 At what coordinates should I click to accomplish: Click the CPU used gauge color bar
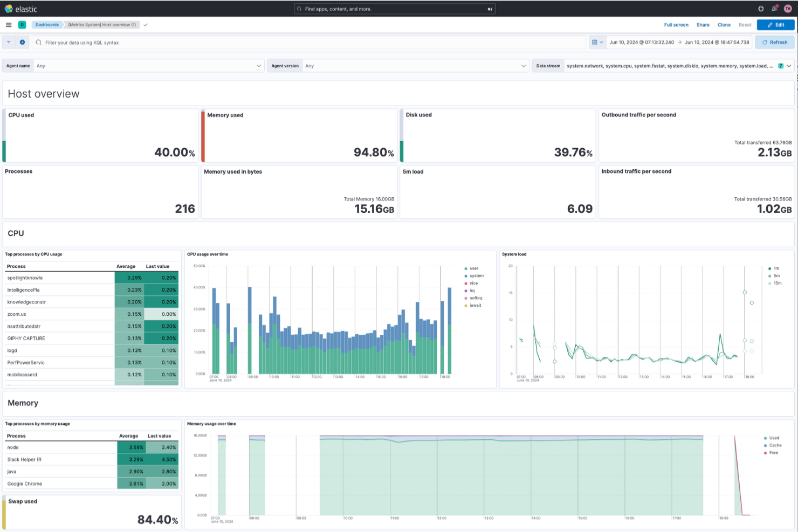[4, 136]
